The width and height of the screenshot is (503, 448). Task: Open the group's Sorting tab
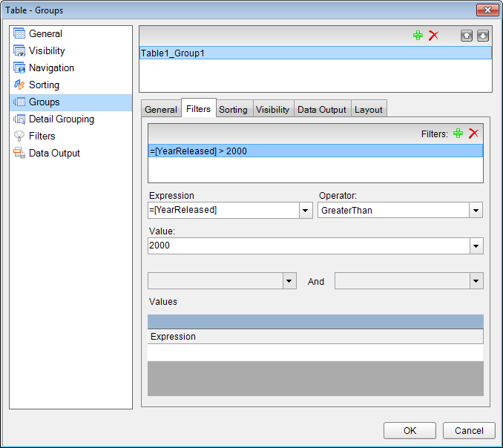point(233,110)
